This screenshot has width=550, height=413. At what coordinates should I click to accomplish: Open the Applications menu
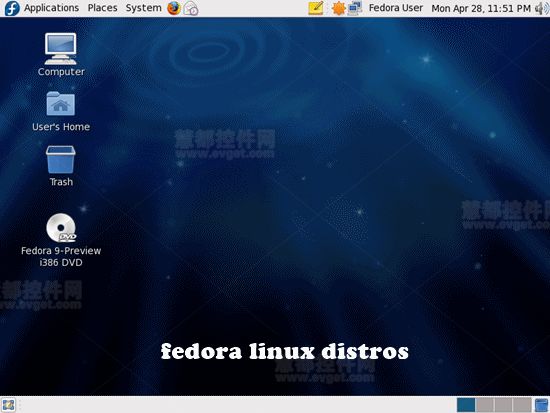[51, 8]
